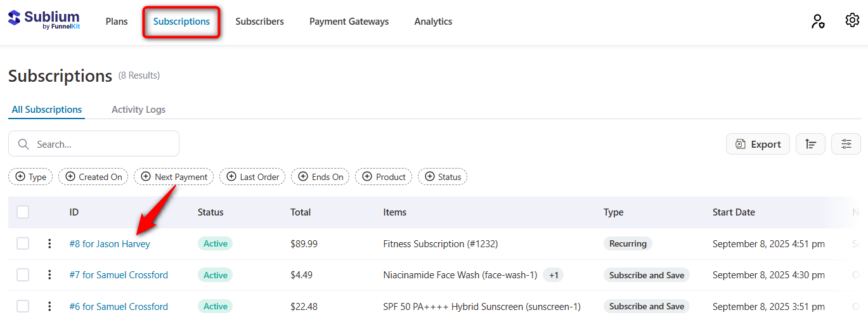
Task: Open the three-dot menu for #8 Jason Harvey
Action: tap(49, 243)
